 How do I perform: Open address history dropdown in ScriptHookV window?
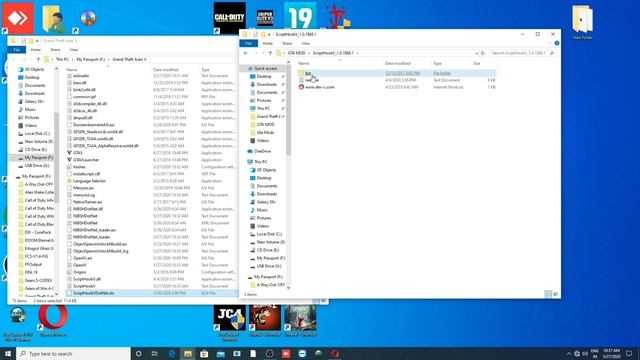476,53
